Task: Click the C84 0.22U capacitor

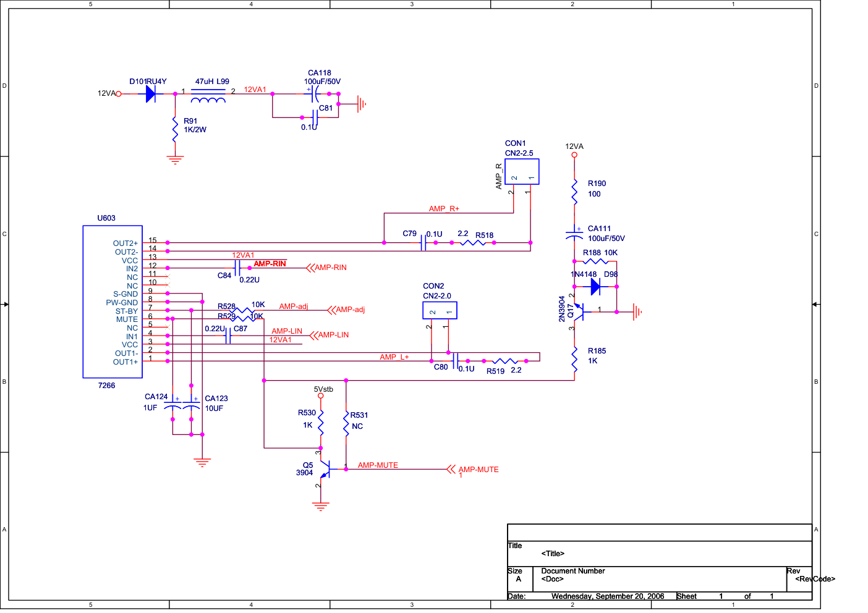Action: (x=237, y=268)
